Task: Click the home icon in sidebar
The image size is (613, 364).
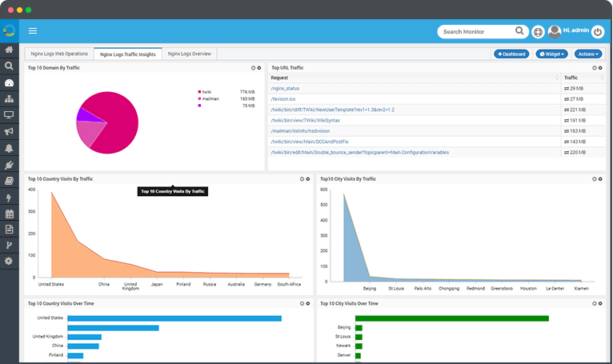Action: [x=9, y=50]
